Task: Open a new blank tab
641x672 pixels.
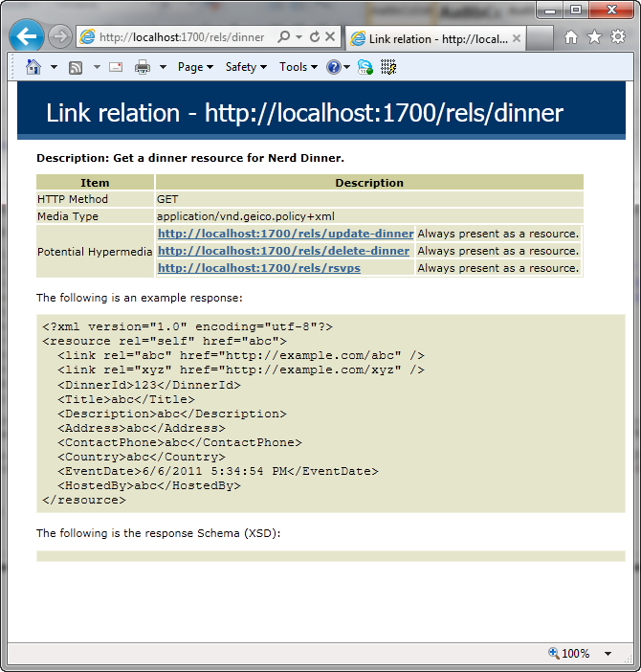Action: (540, 39)
